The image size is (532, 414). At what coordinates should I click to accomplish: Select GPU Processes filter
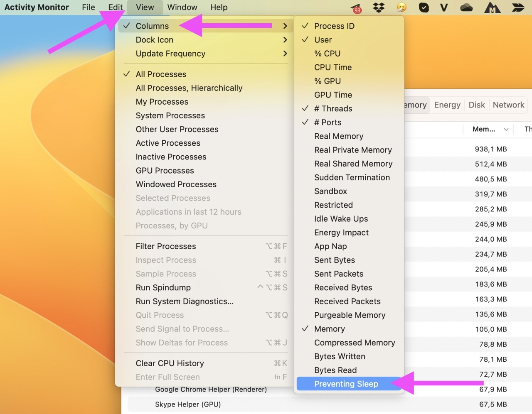coord(204,170)
